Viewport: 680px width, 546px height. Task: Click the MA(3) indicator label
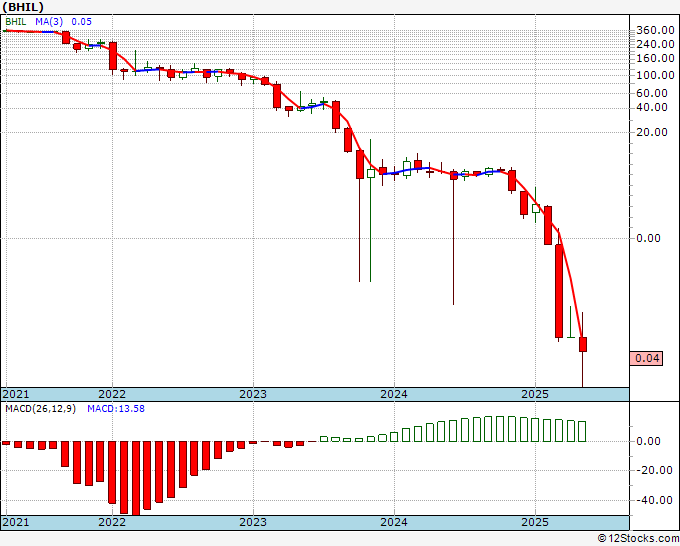(50, 22)
